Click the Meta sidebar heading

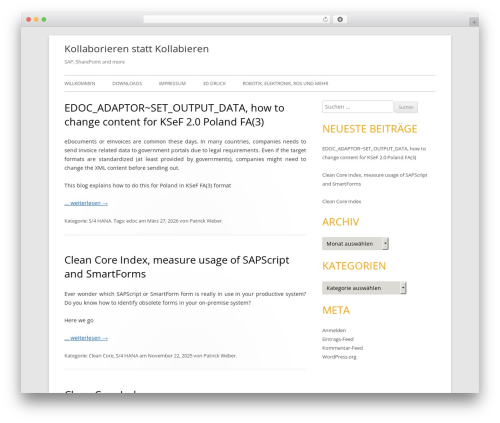336,310
